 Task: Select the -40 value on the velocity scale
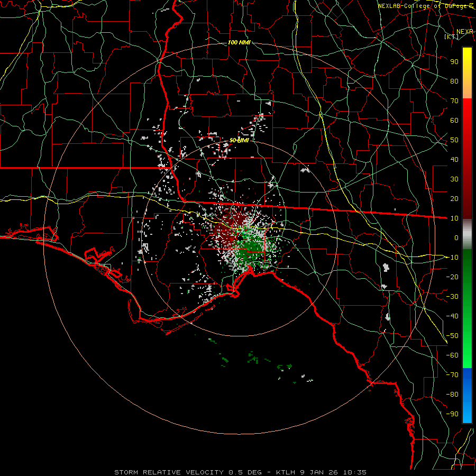click(x=452, y=316)
